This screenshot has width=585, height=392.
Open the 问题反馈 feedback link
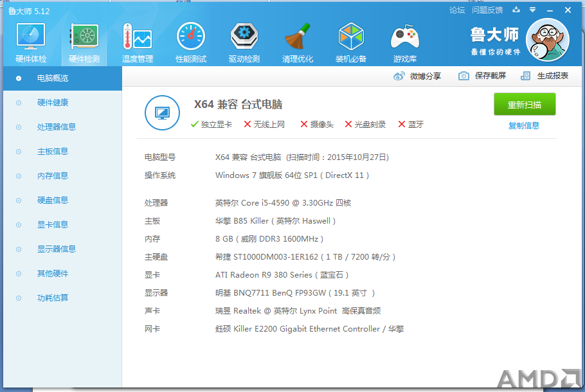[x=487, y=10]
